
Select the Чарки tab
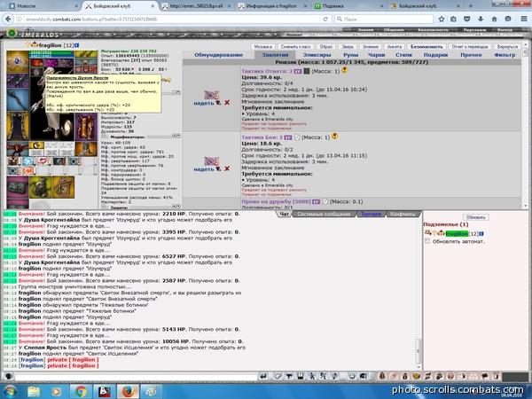(377, 55)
